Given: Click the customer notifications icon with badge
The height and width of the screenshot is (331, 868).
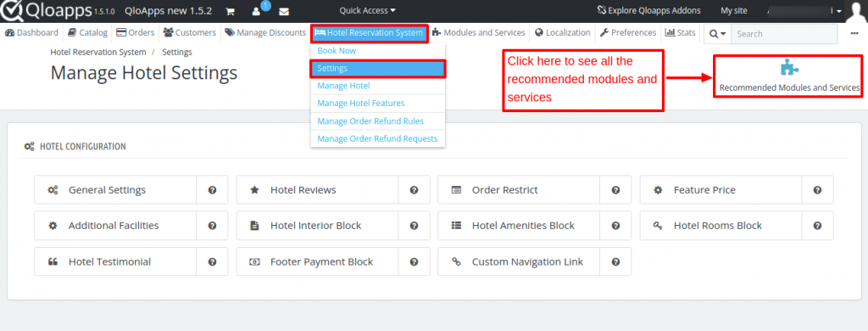Looking at the screenshot, I should (x=258, y=9).
